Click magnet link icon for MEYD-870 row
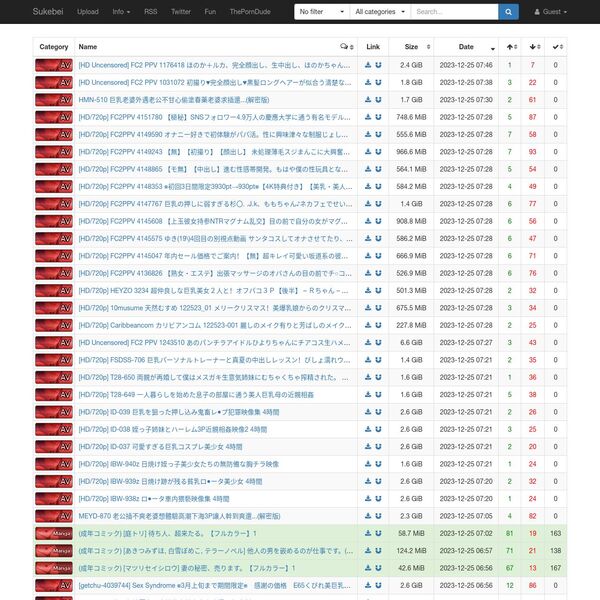This screenshot has height=600, width=600. click(x=378, y=516)
